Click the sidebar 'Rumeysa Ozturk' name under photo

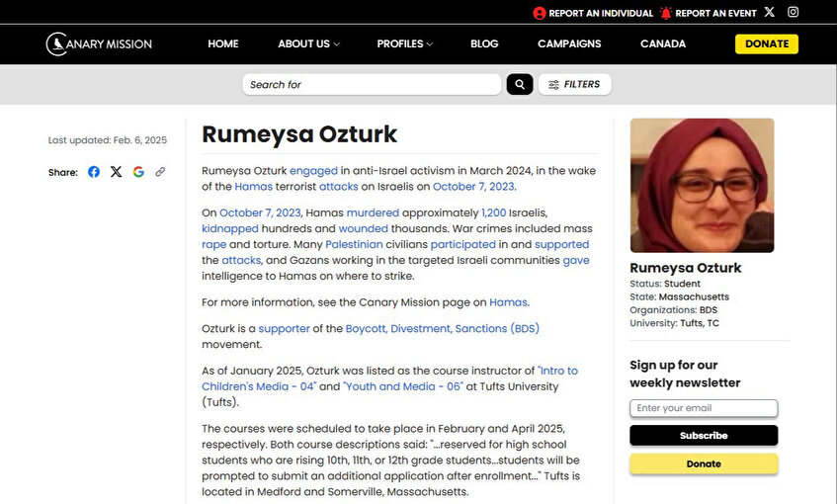(686, 268)
